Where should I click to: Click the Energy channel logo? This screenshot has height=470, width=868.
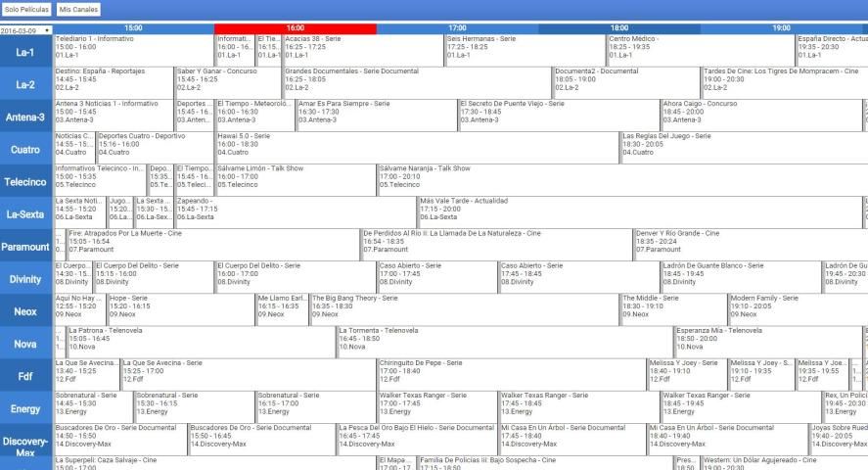pos(26,408)
